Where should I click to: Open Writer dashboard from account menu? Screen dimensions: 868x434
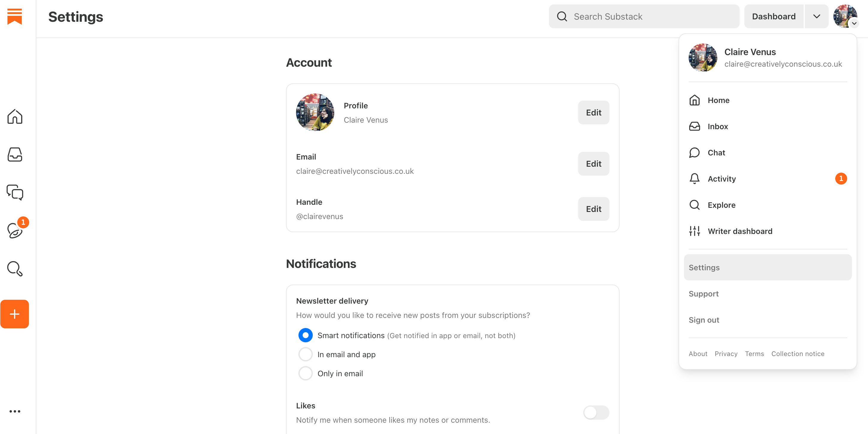740,231
